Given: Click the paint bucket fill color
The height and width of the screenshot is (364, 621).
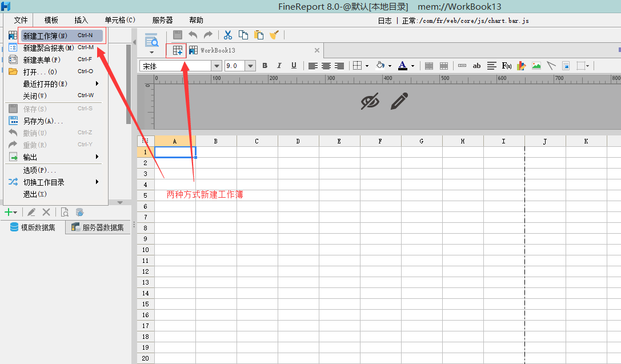Looking at the screenshot, I should coord(380,66).
